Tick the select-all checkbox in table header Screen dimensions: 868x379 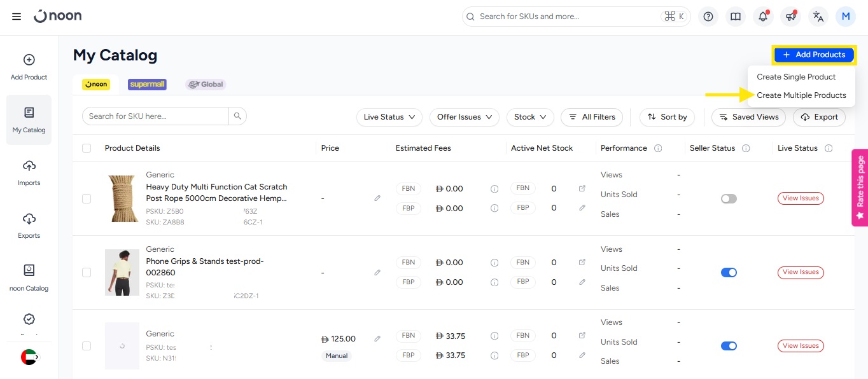pyautogui.click(x=87, y=148)
